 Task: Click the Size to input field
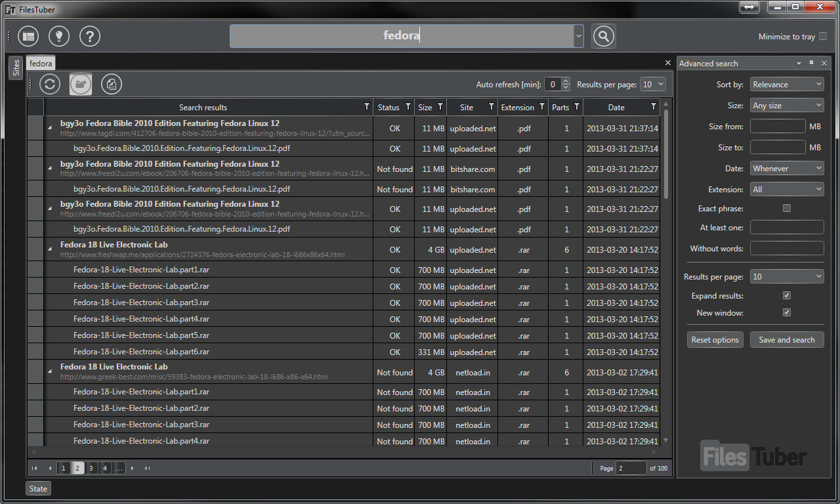pyautogui.click(x=778, y=148)
